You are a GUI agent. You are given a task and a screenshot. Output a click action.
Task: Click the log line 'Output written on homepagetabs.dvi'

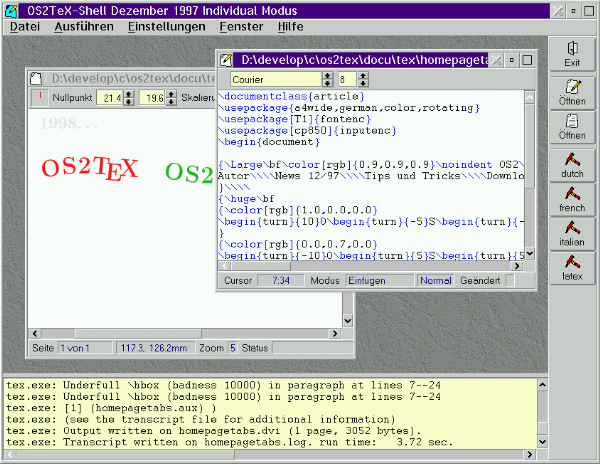214,431
